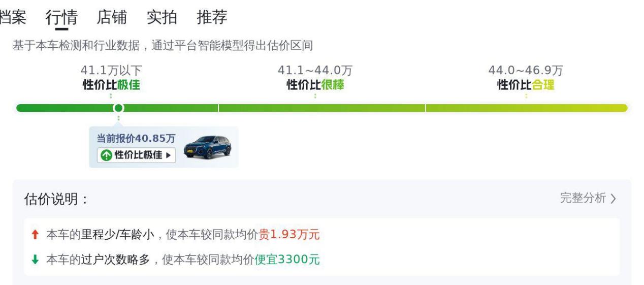The height and width of the screenshot is (285, 644).
Task: Select the 41.1~44.0万 price range label
Action: (315, 71)
